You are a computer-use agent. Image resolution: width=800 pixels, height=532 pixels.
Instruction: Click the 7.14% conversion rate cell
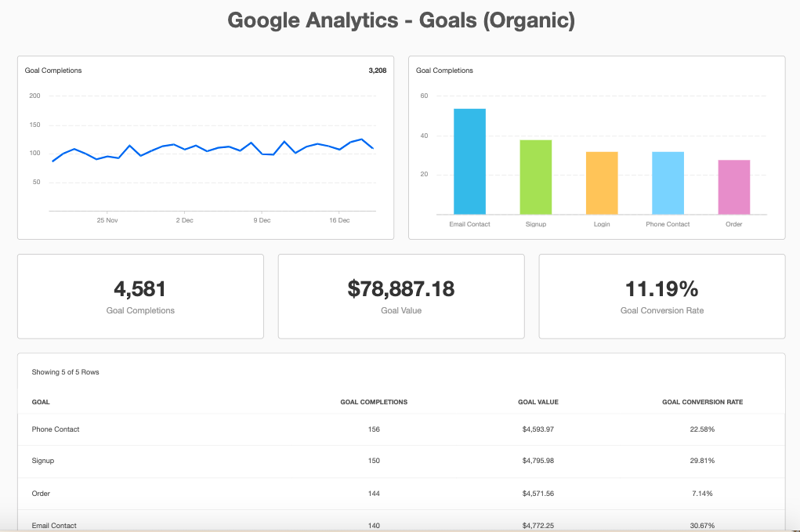(x=703, y=494)
